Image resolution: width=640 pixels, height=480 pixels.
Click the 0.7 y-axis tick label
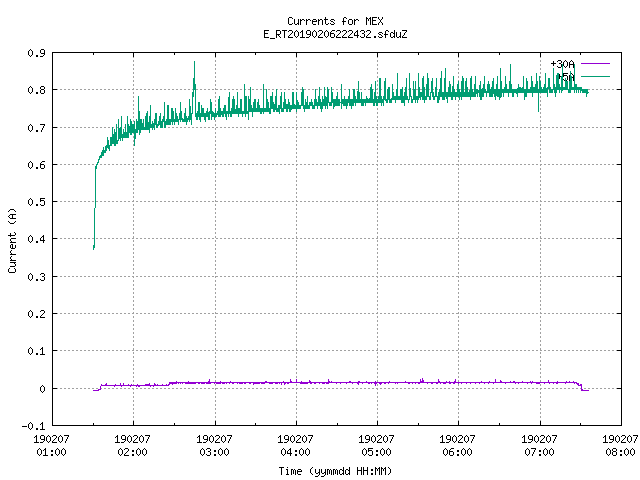[x=36, y=128]
